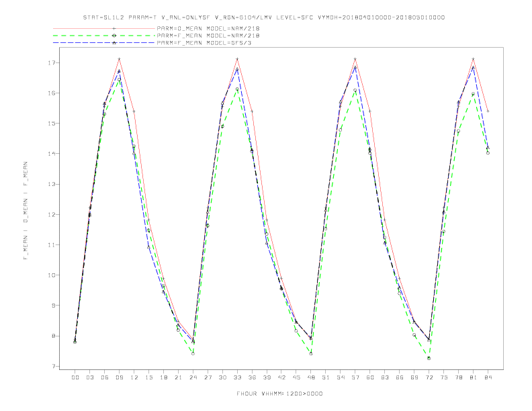Click x-axis tick label 24
532x411 pixels.
click(193, 377)
